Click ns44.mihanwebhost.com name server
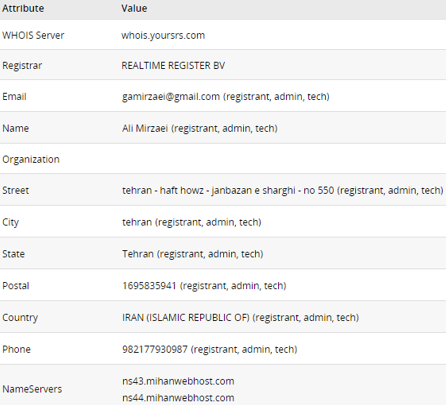This screenshot has height=405, width=446. click(x=178, y=398)
